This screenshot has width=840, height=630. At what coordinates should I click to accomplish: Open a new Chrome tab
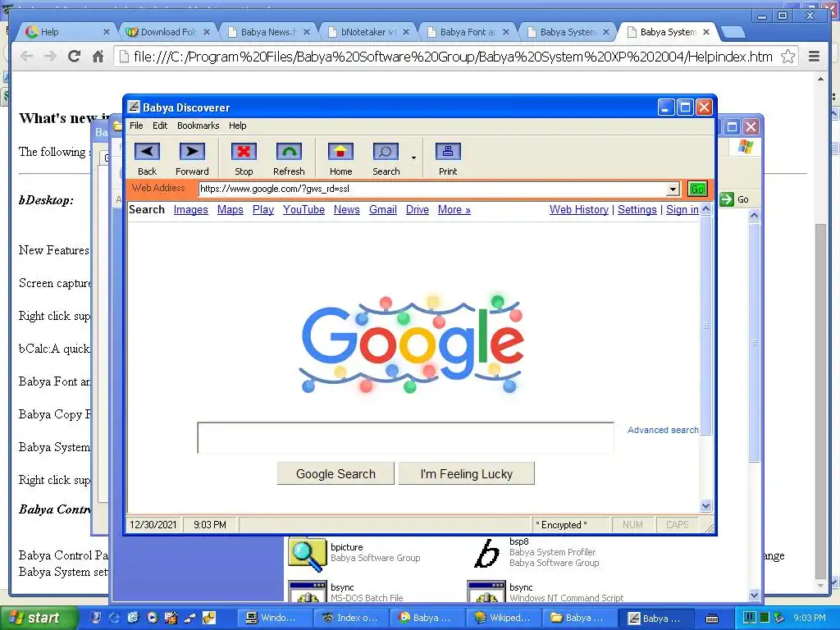[733, 33]
